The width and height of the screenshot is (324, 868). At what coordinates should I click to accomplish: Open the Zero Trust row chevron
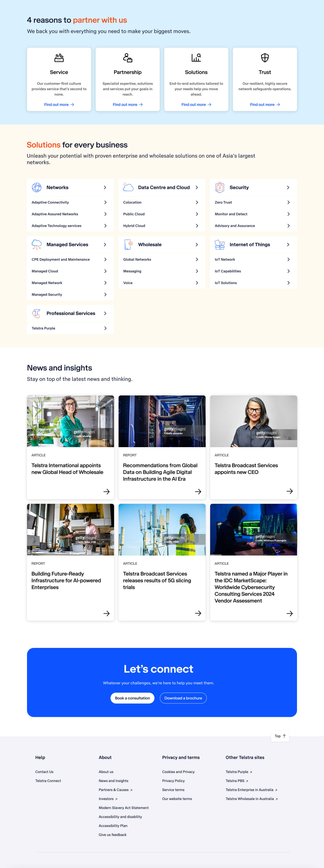288,203
